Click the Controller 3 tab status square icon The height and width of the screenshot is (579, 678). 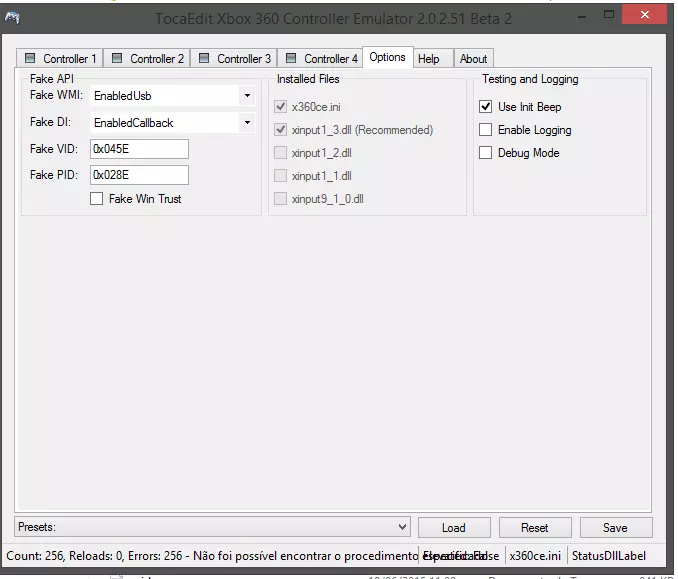(204, 58)
